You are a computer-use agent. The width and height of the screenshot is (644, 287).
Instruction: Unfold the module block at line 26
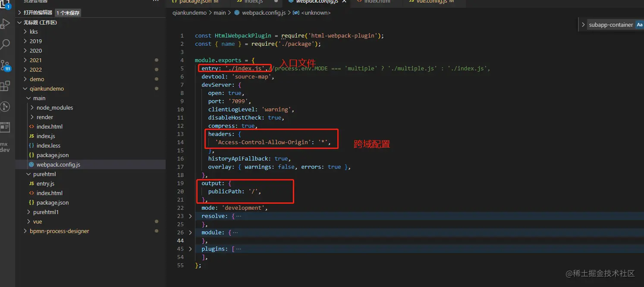191,233
